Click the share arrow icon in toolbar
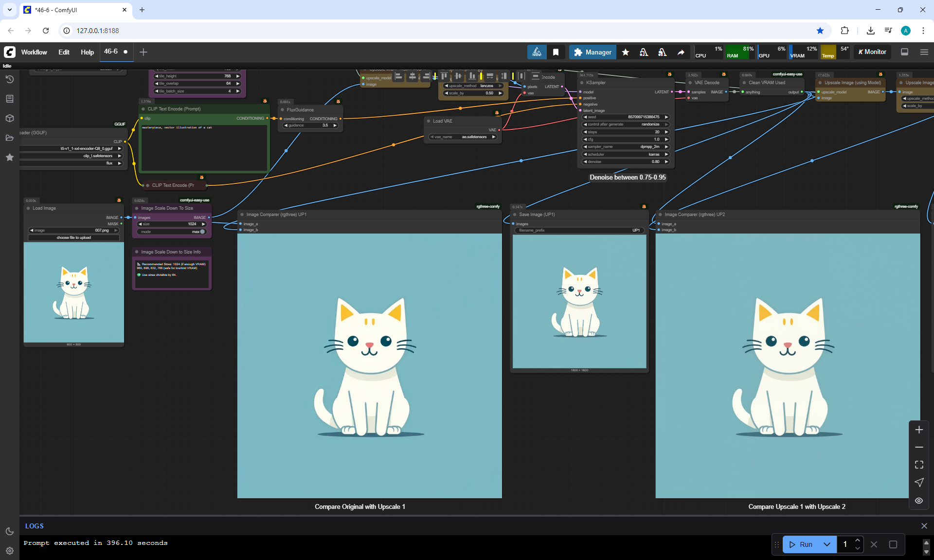This screenshot has height=560, width=934. click(681, 52)
